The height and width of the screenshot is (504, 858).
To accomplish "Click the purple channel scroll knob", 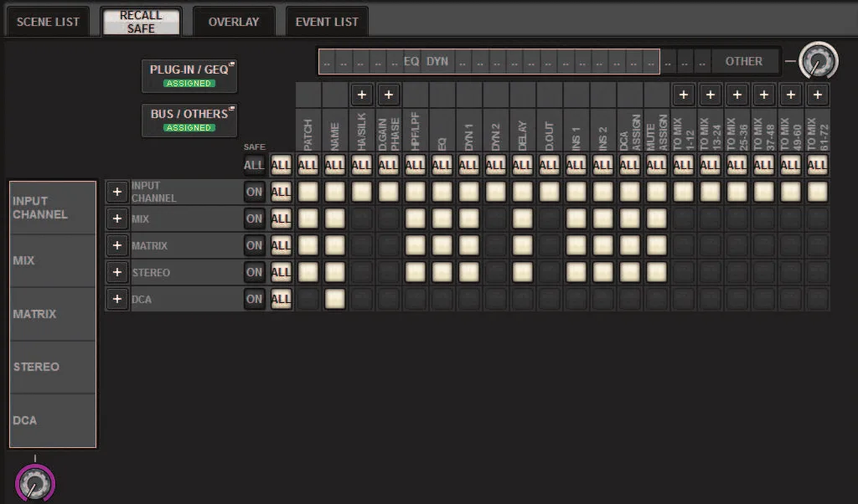I will [x=35, y=483].
